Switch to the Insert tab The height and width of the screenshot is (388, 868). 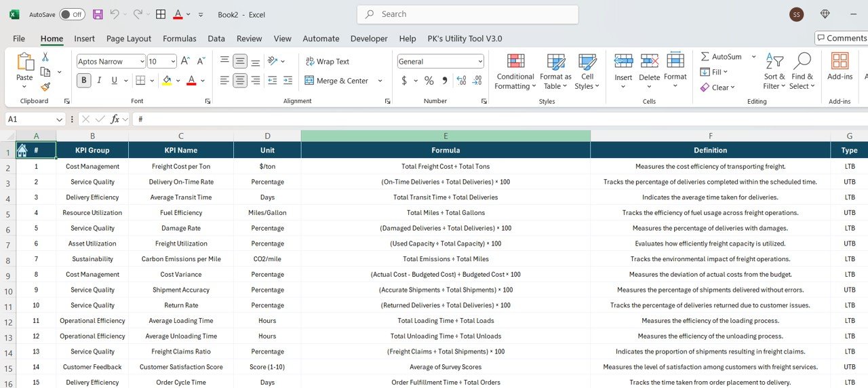(x=85, y=39)
